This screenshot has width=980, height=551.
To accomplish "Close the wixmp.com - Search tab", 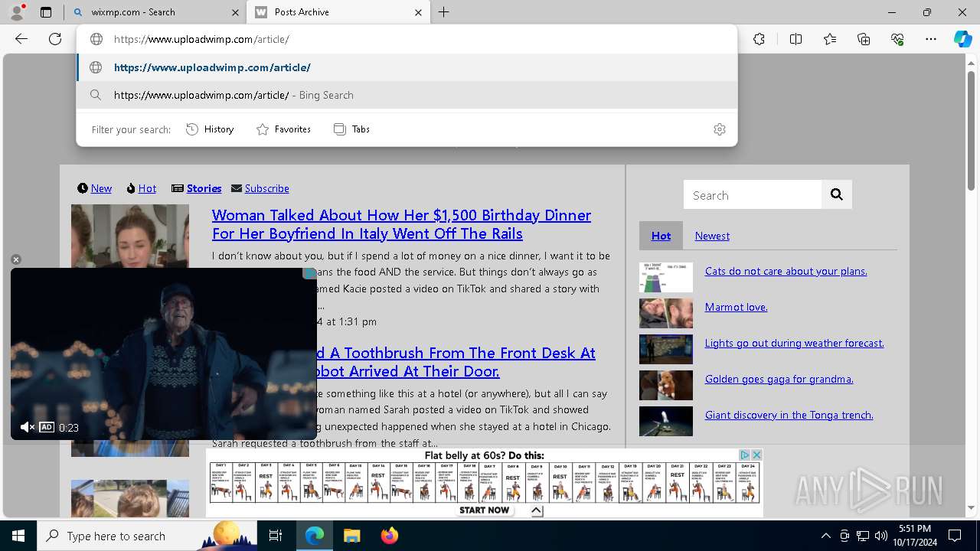I will (x=235, y=12).
